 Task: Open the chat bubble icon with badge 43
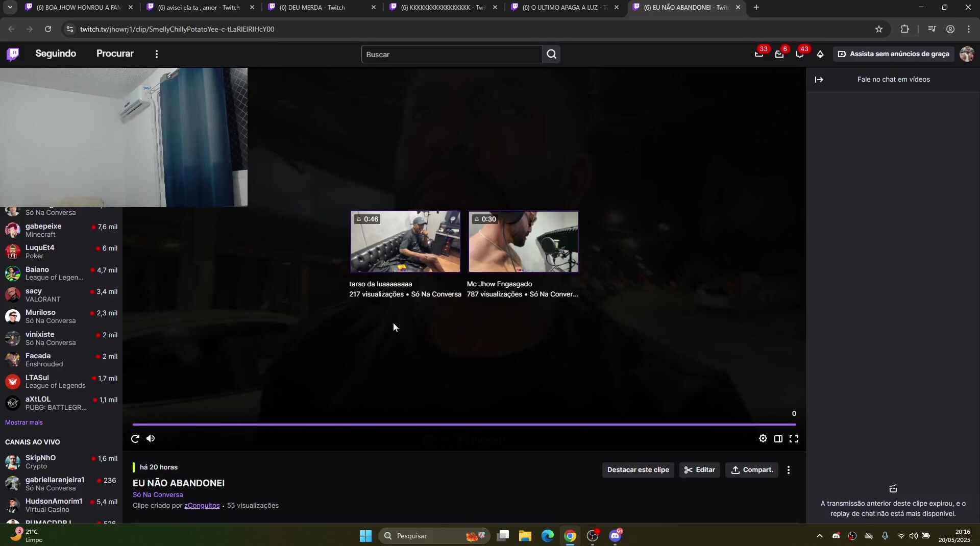coord(800,54)
